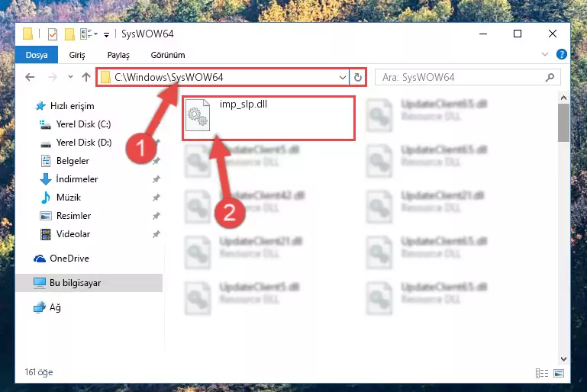This screenshot has width=587, height=392.
Task: Click the blue İndirmeler download arrow icon
Action: coord(45,179)
